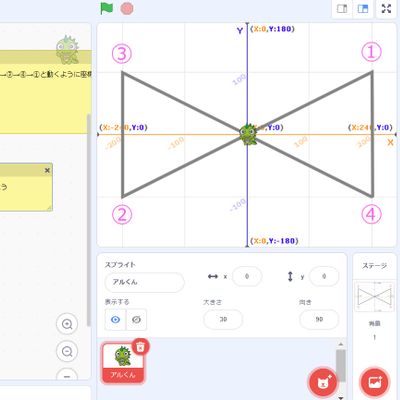
Task: Zoom in the code workspace
Action: [67, 324]
